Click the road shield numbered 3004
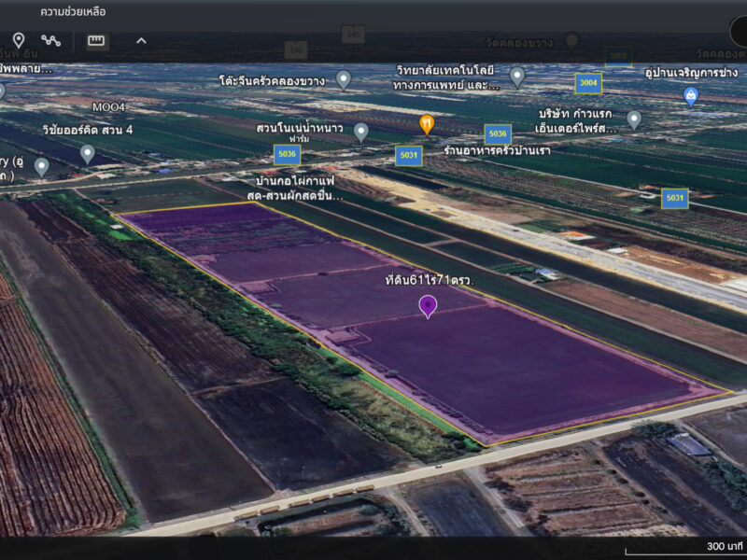 [588, 83]
